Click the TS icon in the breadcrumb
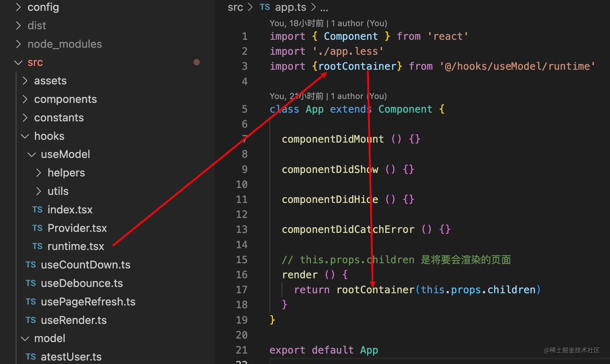 [265, 7]
